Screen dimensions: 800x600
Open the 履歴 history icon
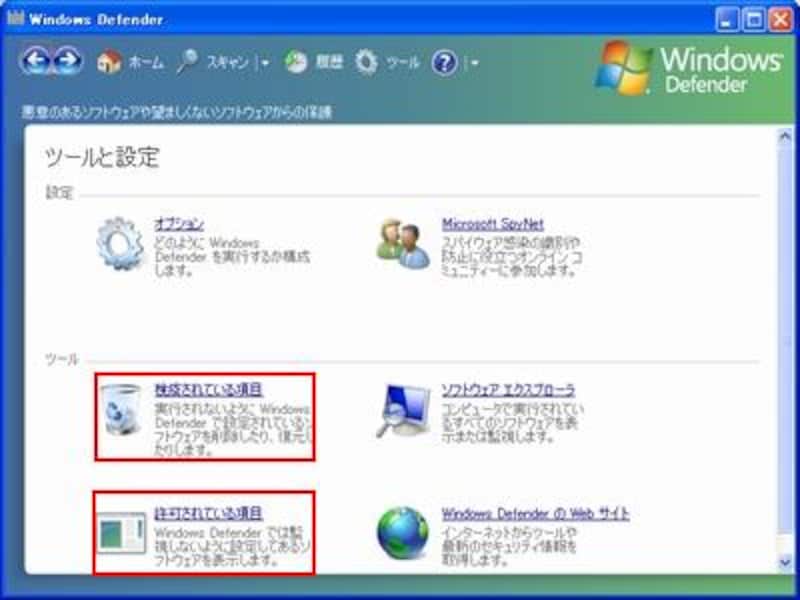[296, 62]
